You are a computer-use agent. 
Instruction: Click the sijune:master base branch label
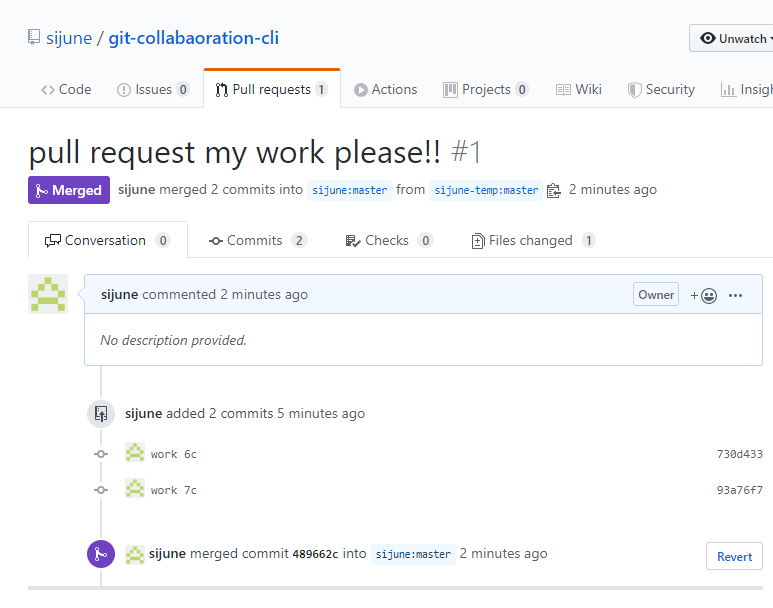[350, 190]
